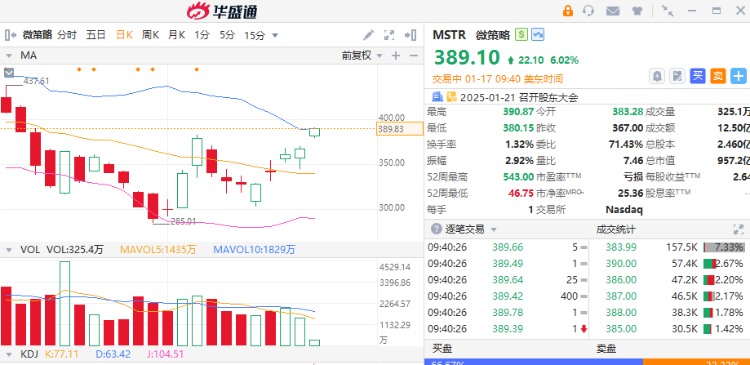The width and height of the screenshot is (750, 365).
Task: Add MSTR to watchlist with plus icon
Action: coord(739,76)
